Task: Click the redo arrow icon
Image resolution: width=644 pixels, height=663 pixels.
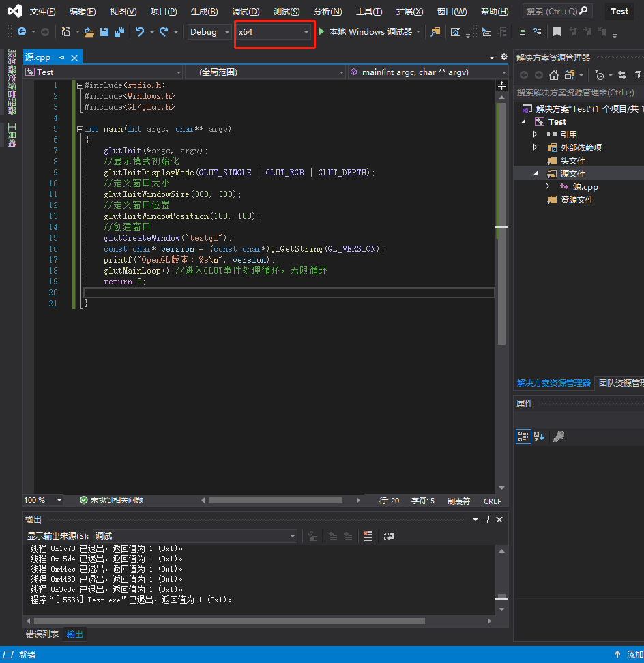Action: (x=164, y=31)
